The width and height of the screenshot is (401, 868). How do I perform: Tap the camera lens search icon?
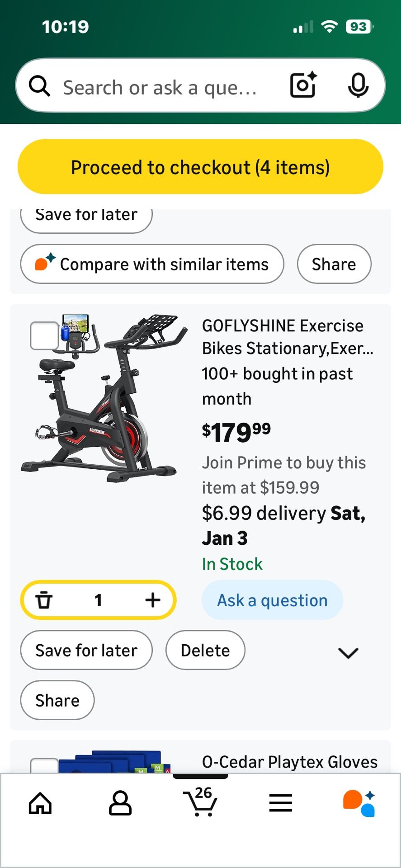[303, 85]
